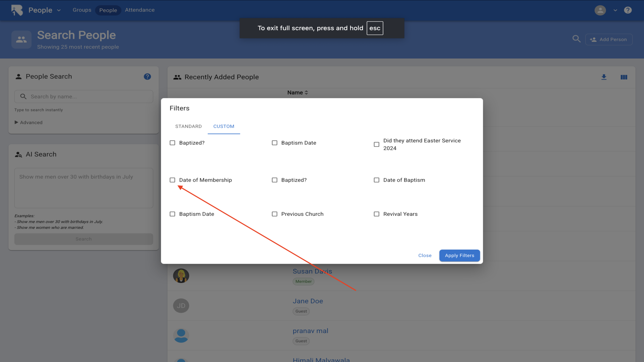Click the magnifier search icon beside Add Person
644x362 pixels.
click(x=576, y=39)
